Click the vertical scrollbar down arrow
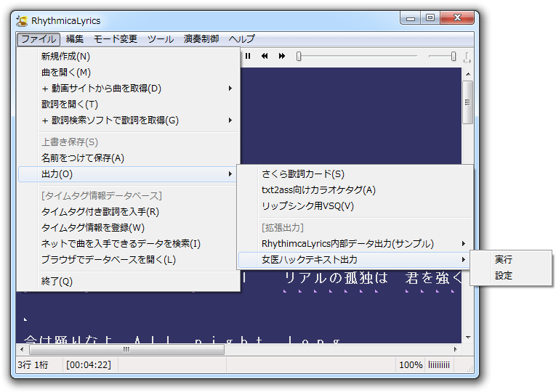 tap(468, 338)
